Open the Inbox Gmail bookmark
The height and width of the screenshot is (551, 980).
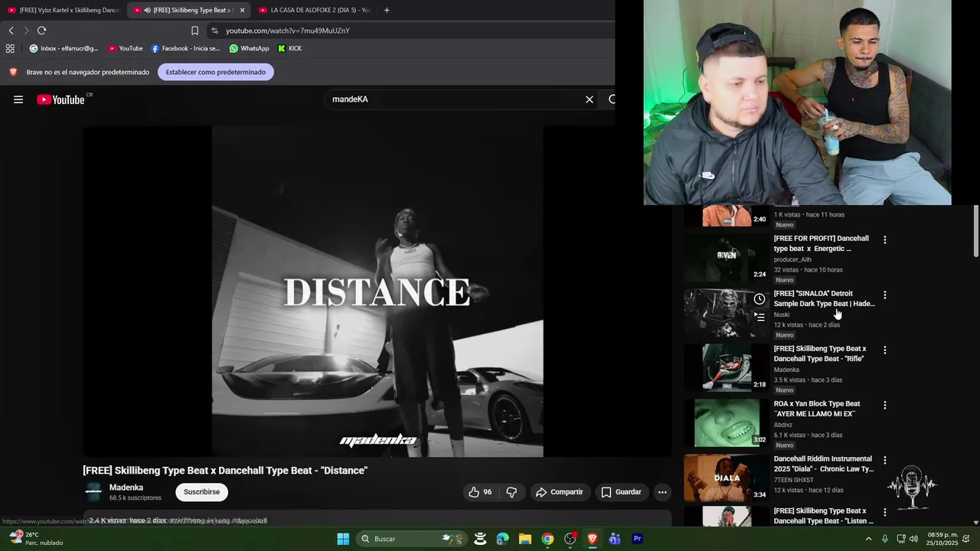point(64,48)
